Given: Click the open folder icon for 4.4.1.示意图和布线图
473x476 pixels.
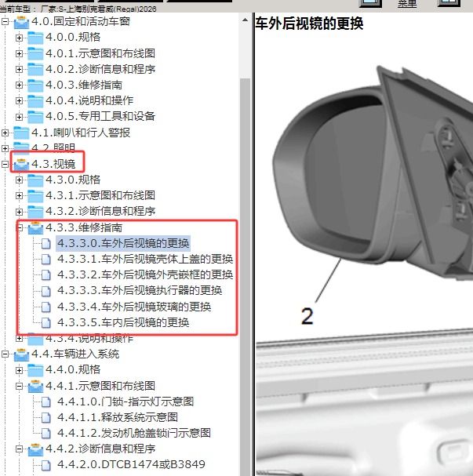Looking at the screenshot, I should click(35, 386).
